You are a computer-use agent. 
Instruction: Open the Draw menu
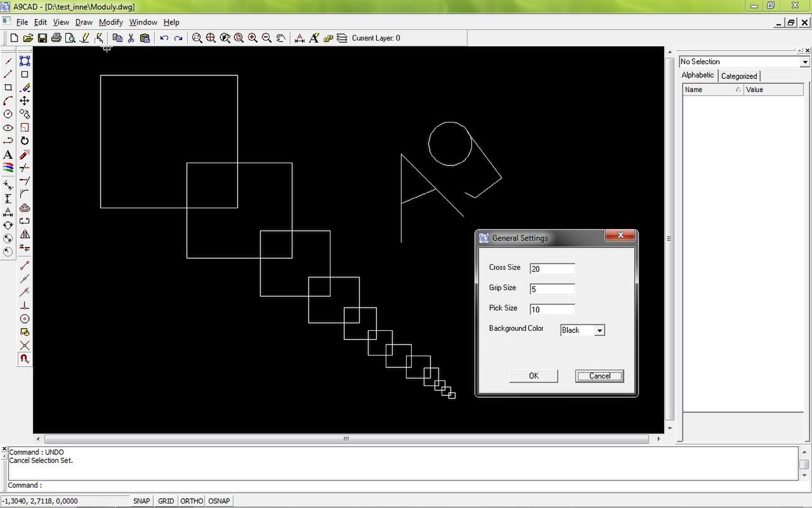[84, 22]
